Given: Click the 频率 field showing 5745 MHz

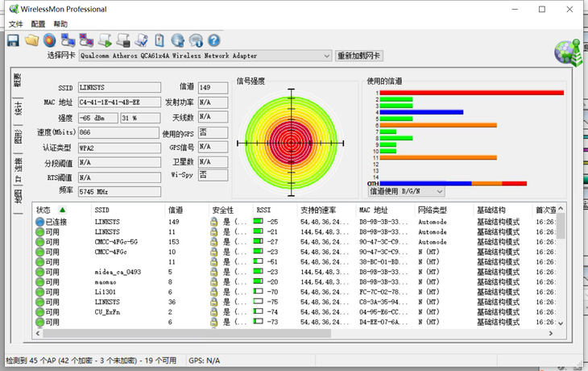Looking at the screenshot, I should 119,192.
